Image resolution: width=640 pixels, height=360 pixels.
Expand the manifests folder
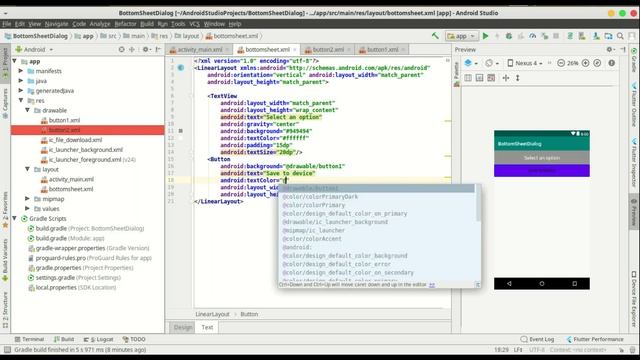(x=21, y=71)
